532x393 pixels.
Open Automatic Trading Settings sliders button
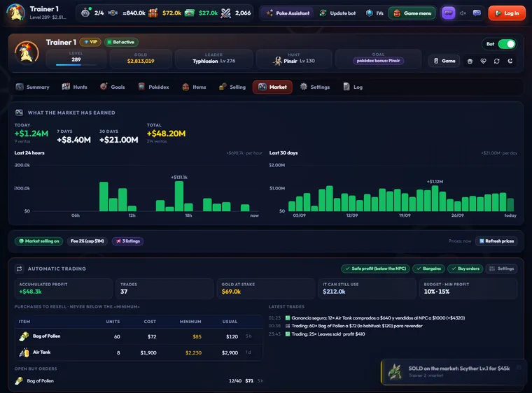[x=501, y=269]
